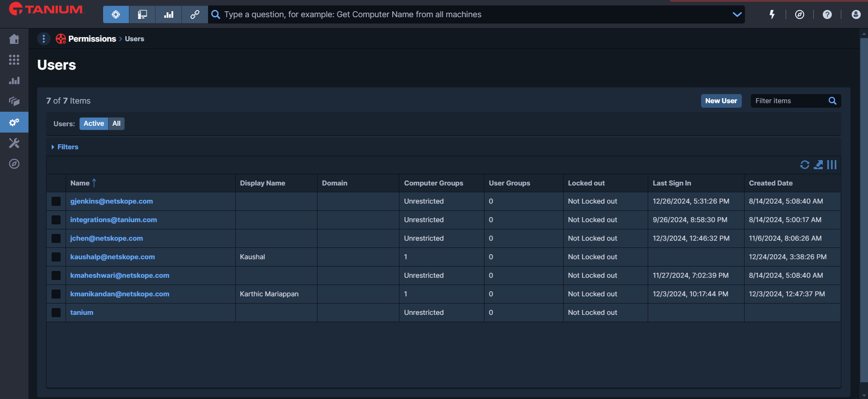This screenshot has width=868, height=399.
Task: Open the jchen@netskope.com user link
Action: point(106,238)
